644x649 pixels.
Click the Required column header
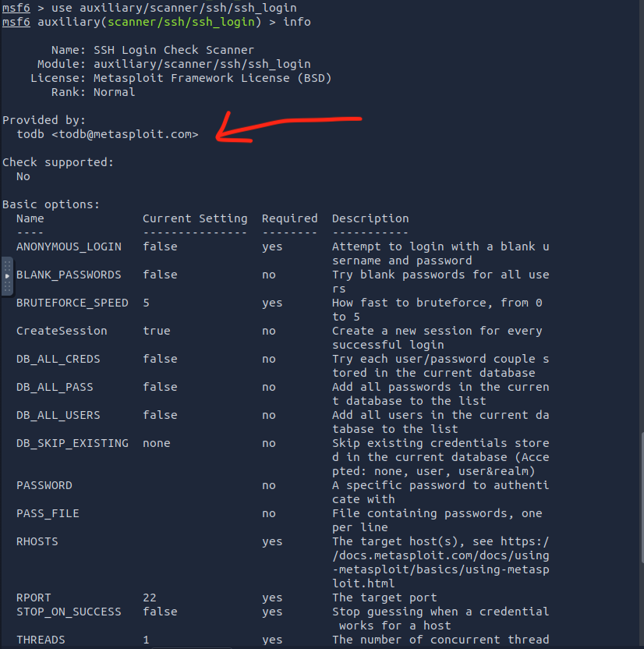point(289,218)
